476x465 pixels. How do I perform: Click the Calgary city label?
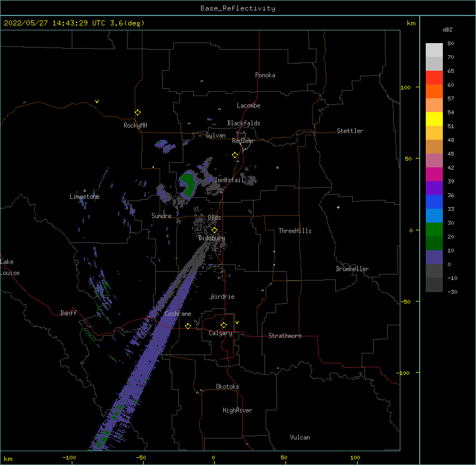[220, 333]
